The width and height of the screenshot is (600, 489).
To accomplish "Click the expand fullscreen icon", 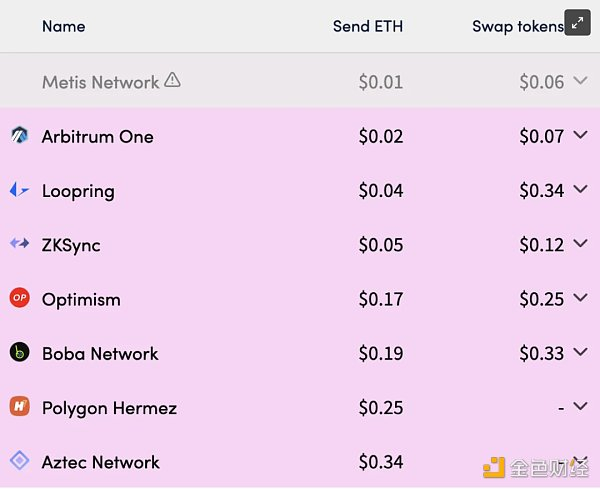I will coord(577,22).
